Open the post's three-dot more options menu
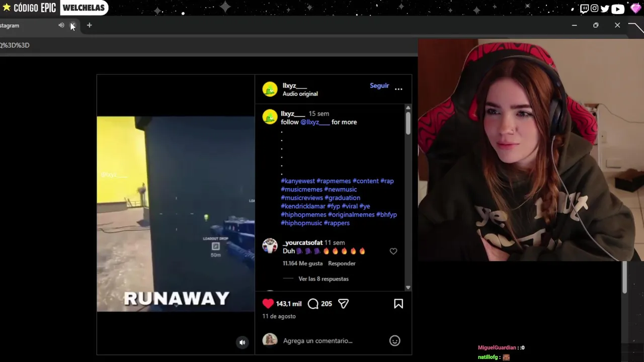The width and height of the screenshot is (644, 362). (x=398, y=89)
